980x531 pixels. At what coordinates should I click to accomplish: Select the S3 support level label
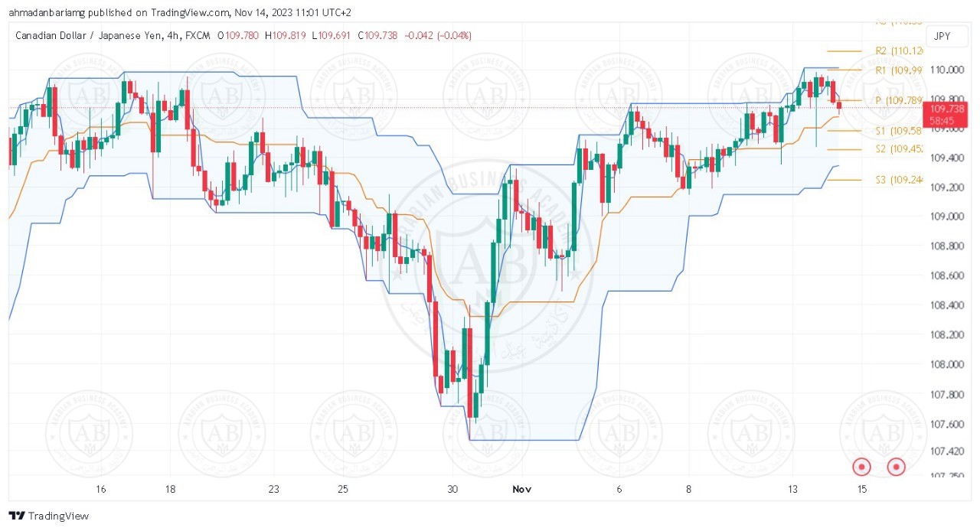(x=899, y=180)
